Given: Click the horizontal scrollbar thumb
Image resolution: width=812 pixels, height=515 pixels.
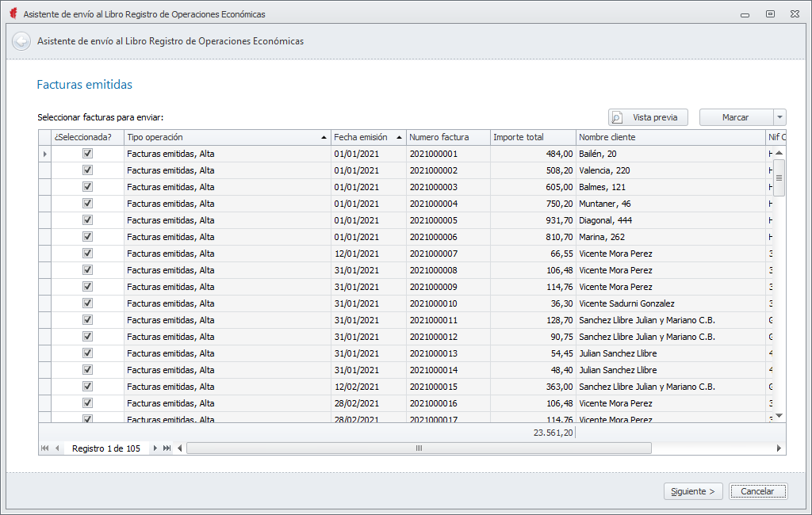Looking at the screenshot, I should pyautogui.click(x=419, y=448).
